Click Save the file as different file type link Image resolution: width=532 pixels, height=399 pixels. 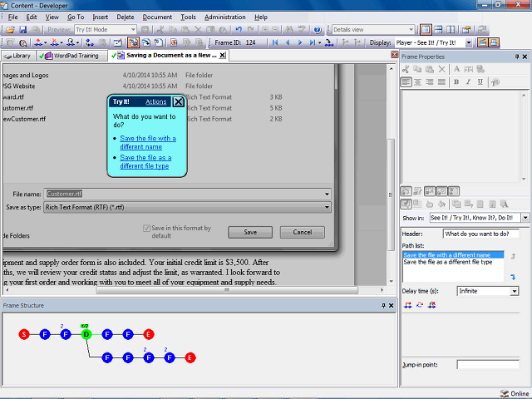[x=145, y=162]
